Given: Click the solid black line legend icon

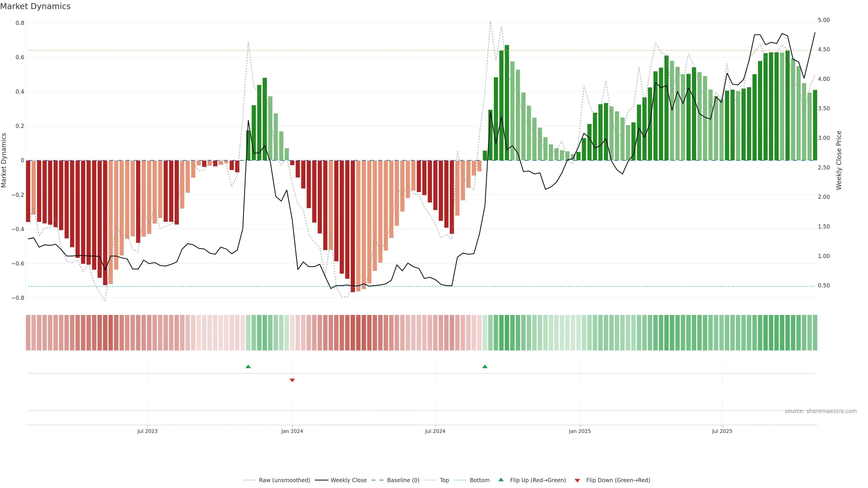Looking at the screenshot, I should pyautogui.click(x=321, y=480).
